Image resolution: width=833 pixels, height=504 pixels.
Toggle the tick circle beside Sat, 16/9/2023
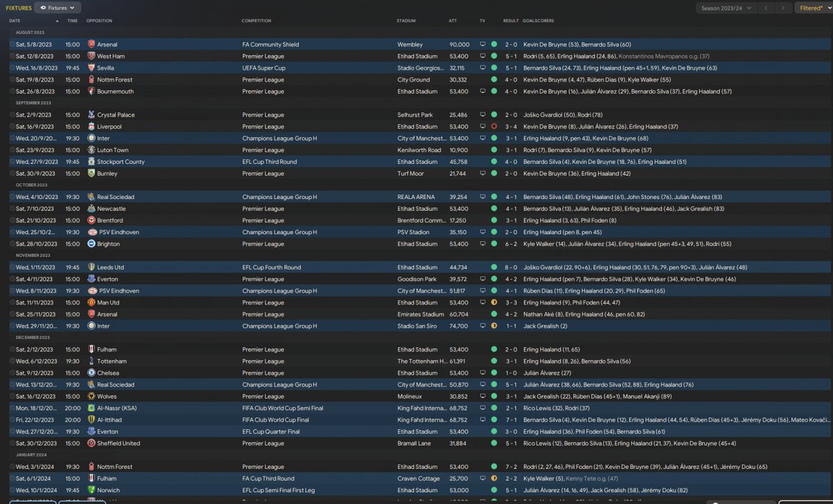click(12, 127)
